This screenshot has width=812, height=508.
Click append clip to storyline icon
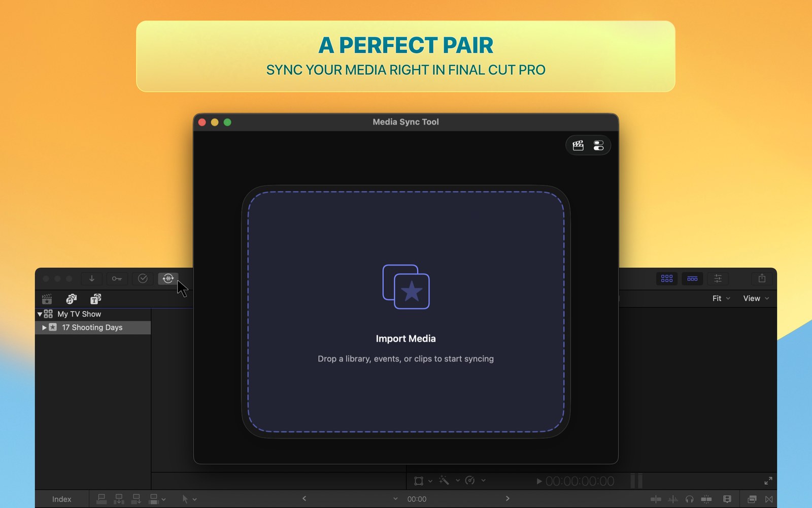(136, 499)
